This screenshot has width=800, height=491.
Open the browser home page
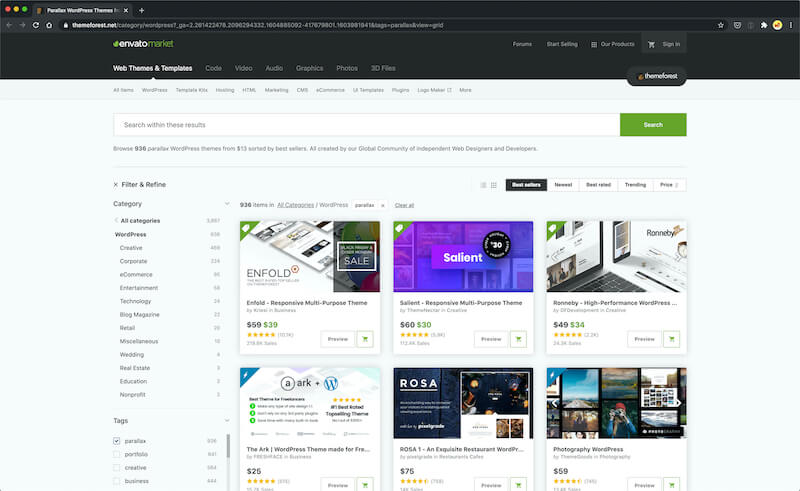tap(49, 25)
